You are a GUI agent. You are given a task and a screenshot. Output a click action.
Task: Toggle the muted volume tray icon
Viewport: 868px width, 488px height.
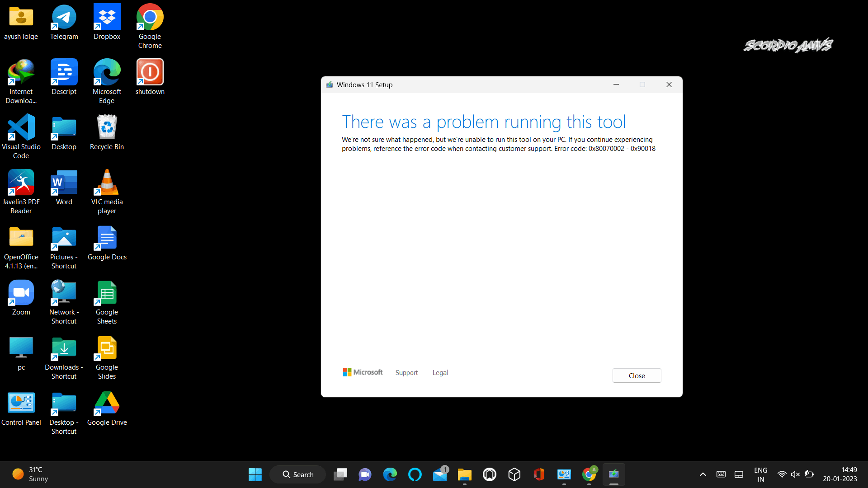(x=795, y=474)
